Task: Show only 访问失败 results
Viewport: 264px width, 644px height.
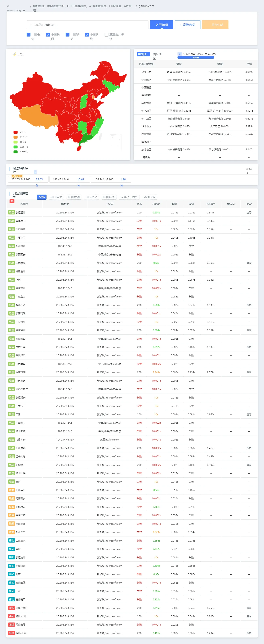Action: (x=150, y=197)
